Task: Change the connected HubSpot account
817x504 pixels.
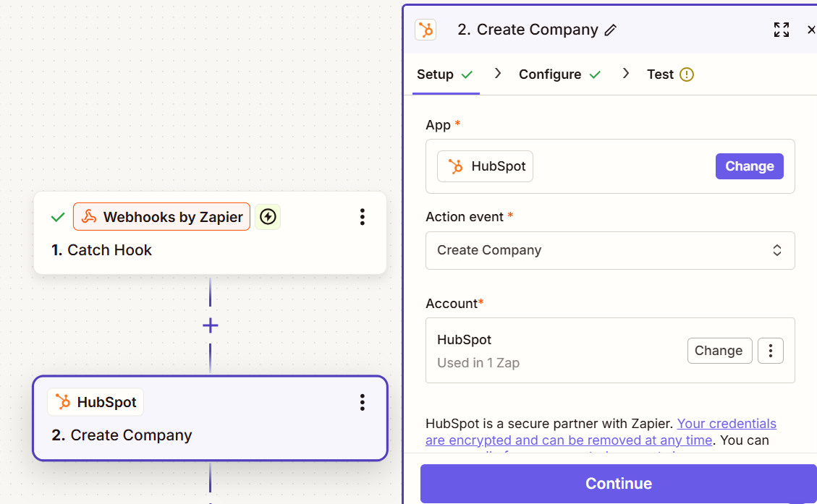Action: click(x=719, y=351)
